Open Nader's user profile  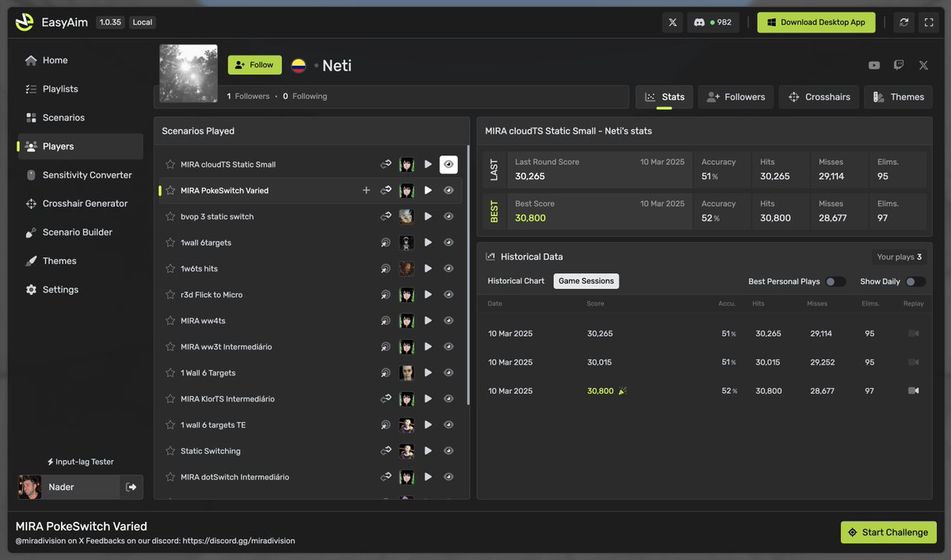pyautogui.click(x=69, y=487)
